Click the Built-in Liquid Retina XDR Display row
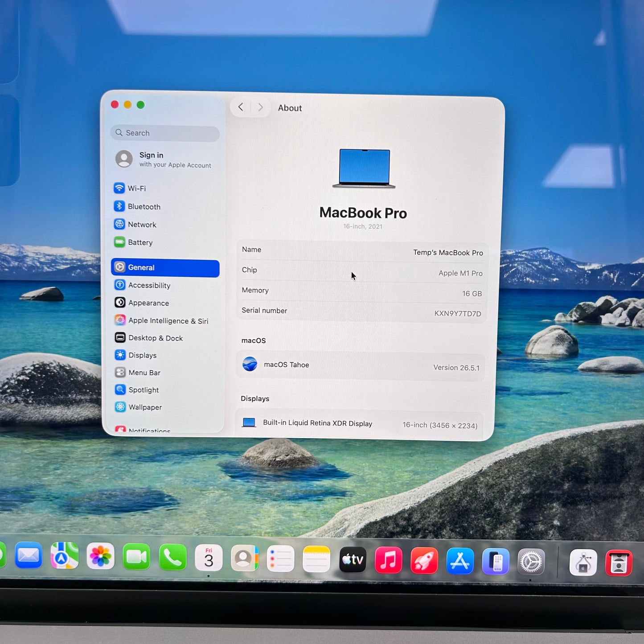Image resolution: width=644 pixels, height=644 pixels. (359, 423)
